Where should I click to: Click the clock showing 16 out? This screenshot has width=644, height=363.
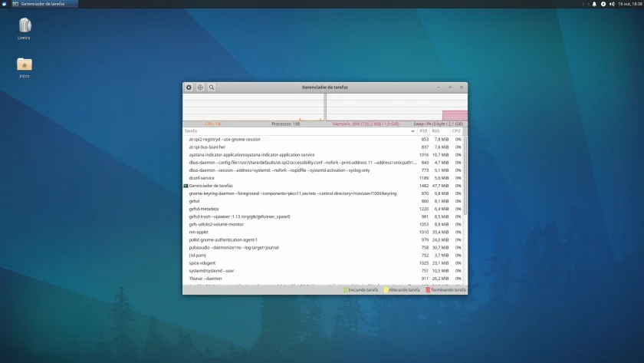[629, 4]
